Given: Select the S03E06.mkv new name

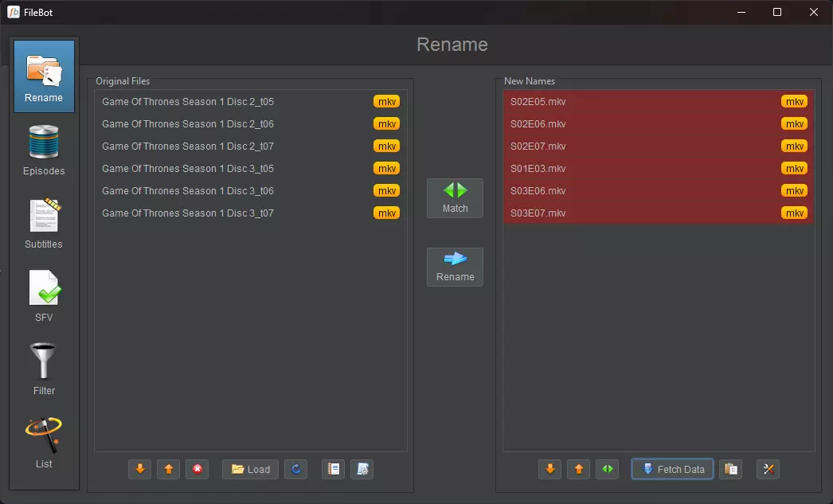Looking at the screenshot, I should click(x=659, y=190).
